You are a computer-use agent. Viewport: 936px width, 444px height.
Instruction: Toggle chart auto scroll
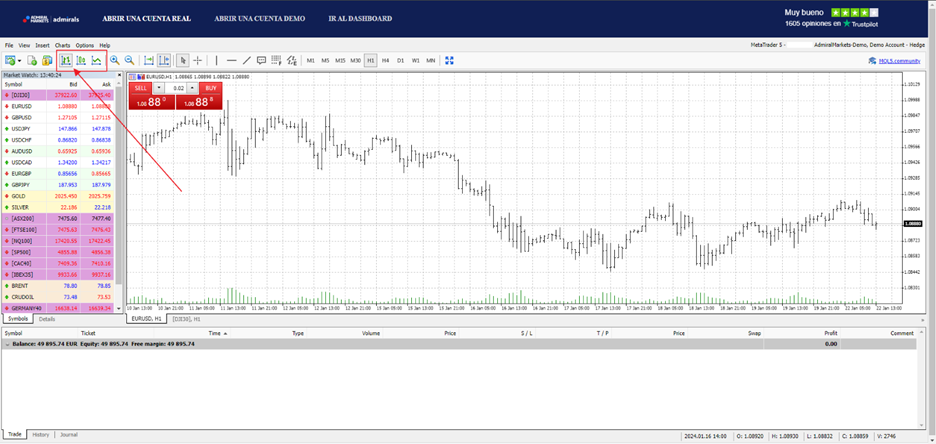[x=149, y=60]
